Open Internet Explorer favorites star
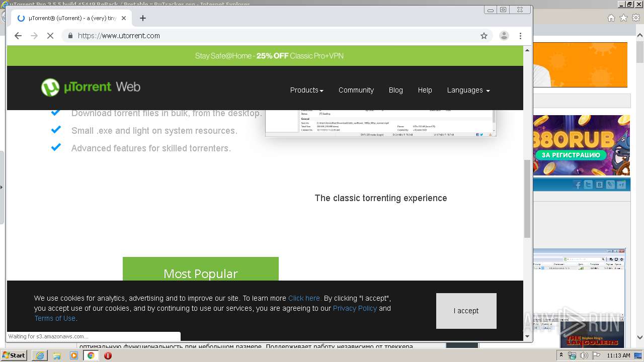The height and width of the screenshot is (362, 644). [623, 18]
